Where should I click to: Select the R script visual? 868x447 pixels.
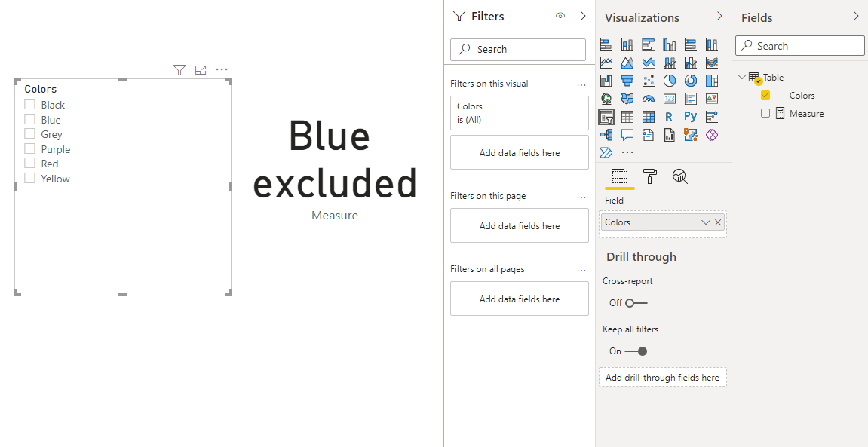[669, 117]
